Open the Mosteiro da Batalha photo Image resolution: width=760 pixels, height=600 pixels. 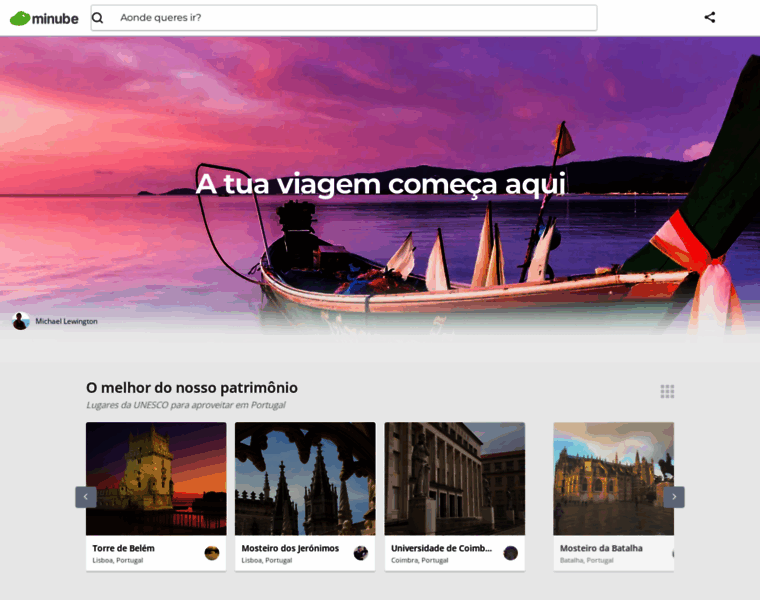pos(614,479)
